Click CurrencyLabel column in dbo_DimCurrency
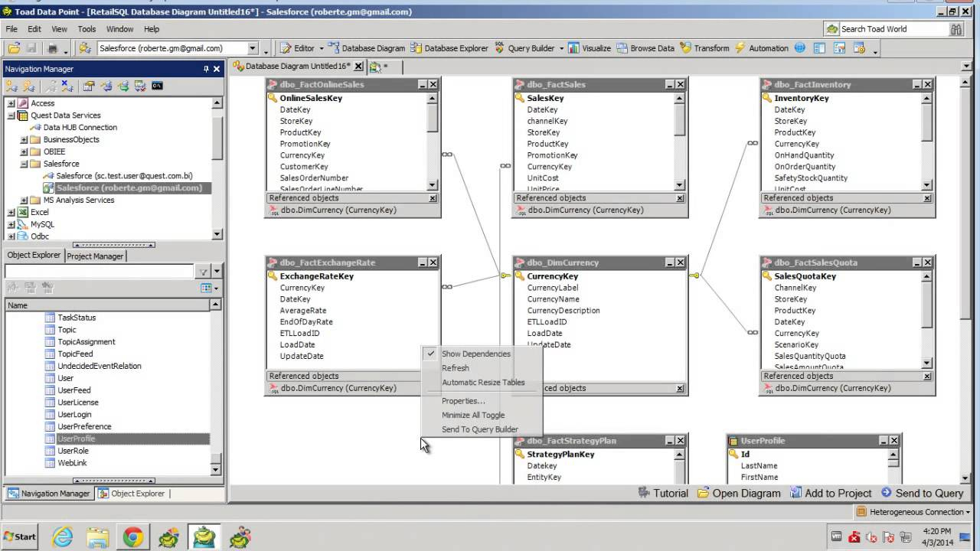The width and height of the screenshot is (980, 551). pyautogui.click(x=553, y=288)
